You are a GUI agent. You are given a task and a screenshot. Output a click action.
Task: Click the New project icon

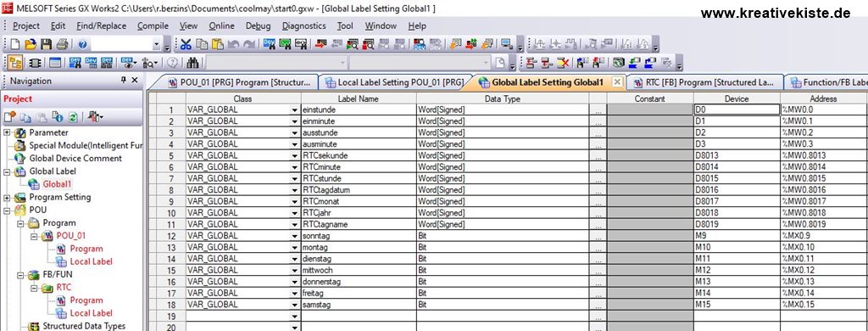[14, 44]
